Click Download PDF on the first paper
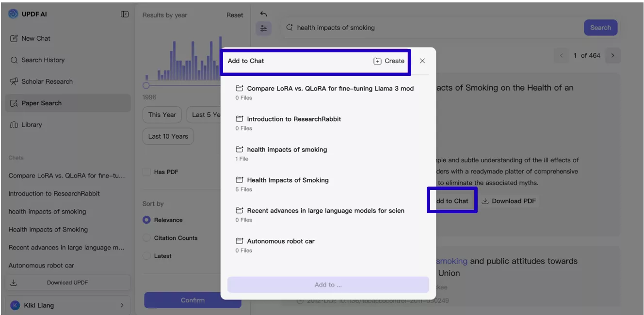 [508, 201]
